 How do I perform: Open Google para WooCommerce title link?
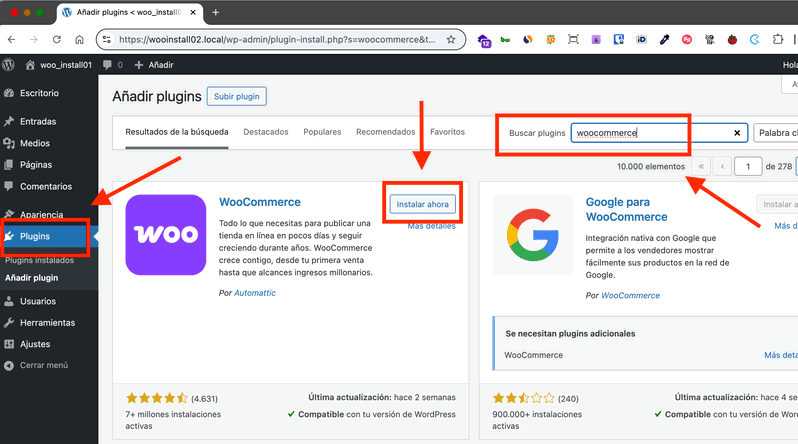tap(626, 209)
